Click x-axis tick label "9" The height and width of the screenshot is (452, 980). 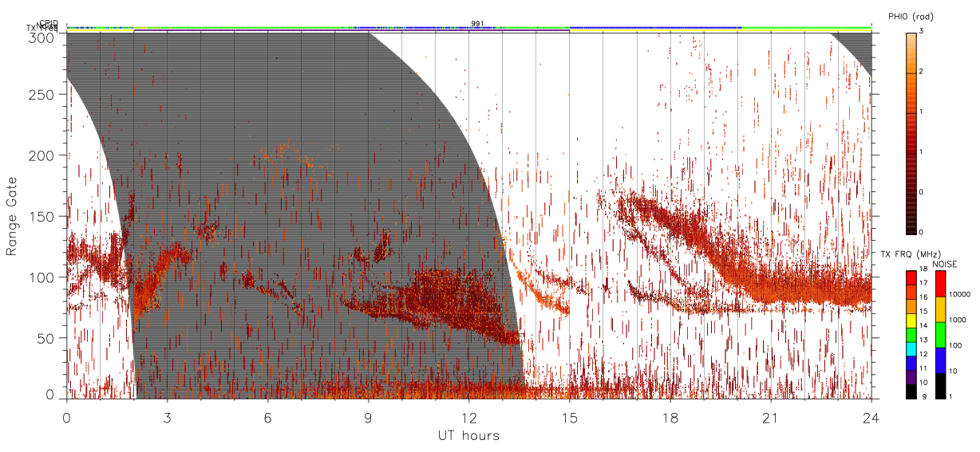368,417
